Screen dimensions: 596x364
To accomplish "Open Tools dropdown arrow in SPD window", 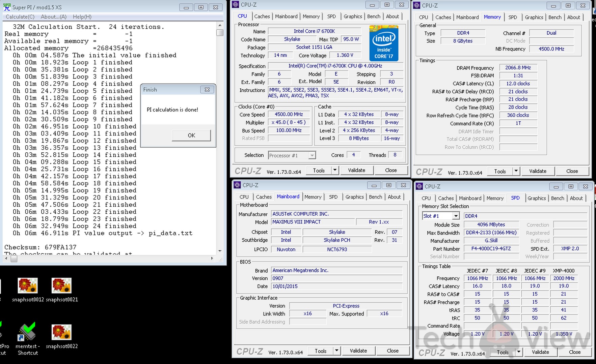I will coord(519,352).
